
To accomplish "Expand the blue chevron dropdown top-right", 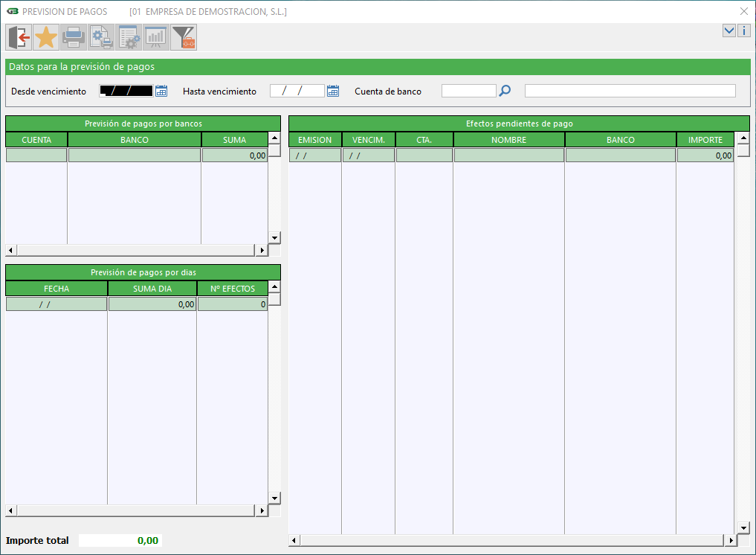I will [729, 31].
